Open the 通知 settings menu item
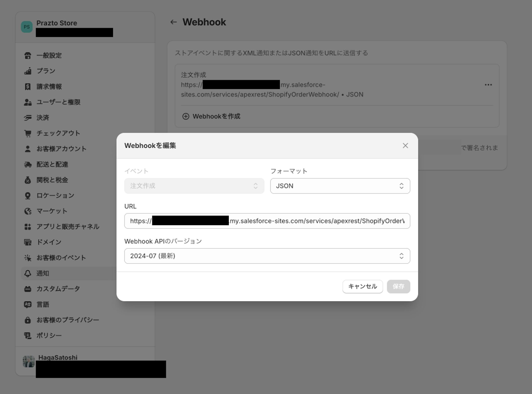This screenshot has width=532, height=394. pos(43,273)
